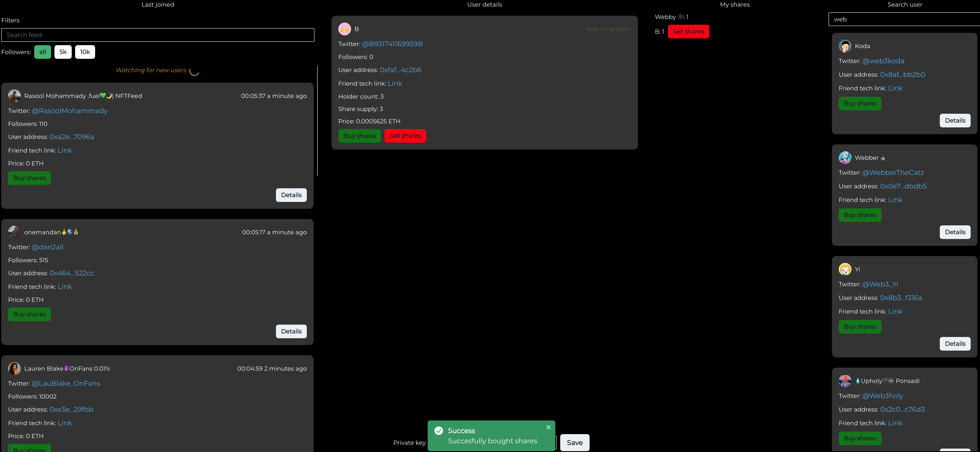The image size is (980, 452).
Task: Click Yi's avatar in search results
Action: click(x=845, y=269)
